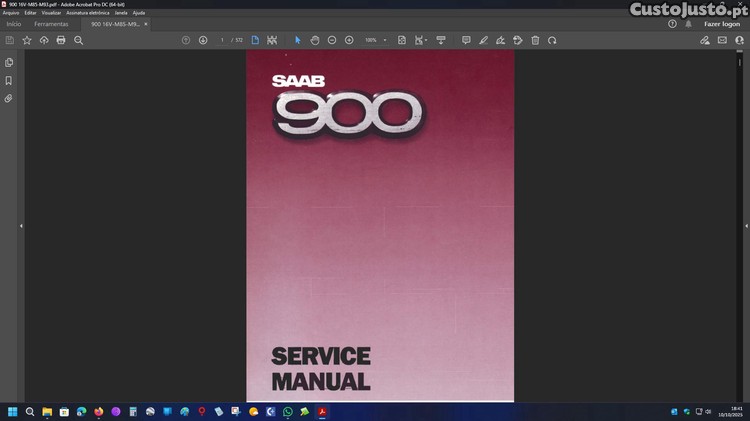750x421 pixels.
Task: Click Fazer logon
Action: coord(721,23)
